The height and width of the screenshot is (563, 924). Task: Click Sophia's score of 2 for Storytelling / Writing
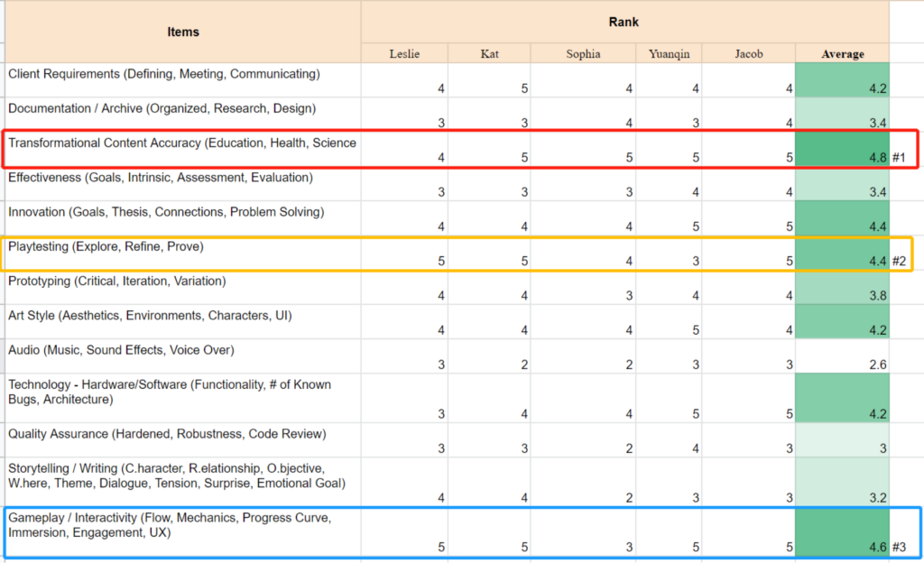pyautogui.click(x=583, y=483)
